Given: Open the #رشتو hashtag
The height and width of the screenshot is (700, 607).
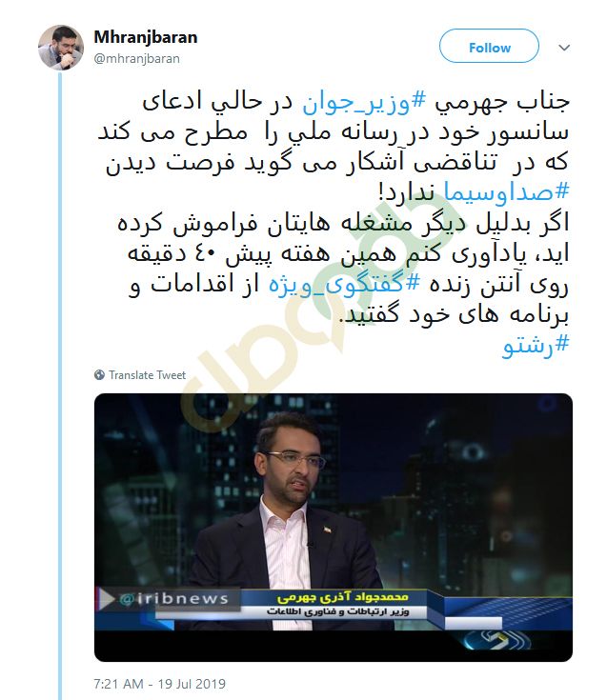Looking at the screenshot, I should 536,346.
